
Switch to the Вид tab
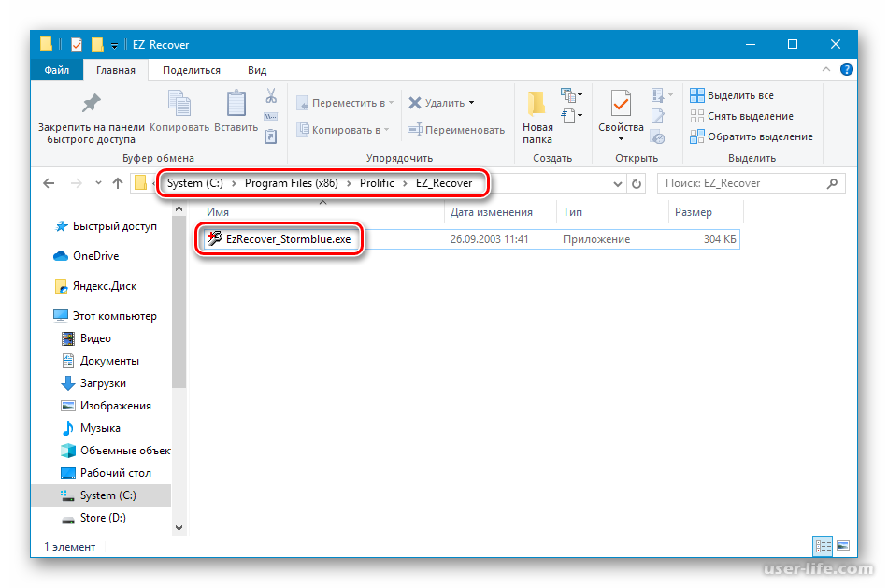click(257, 70)
